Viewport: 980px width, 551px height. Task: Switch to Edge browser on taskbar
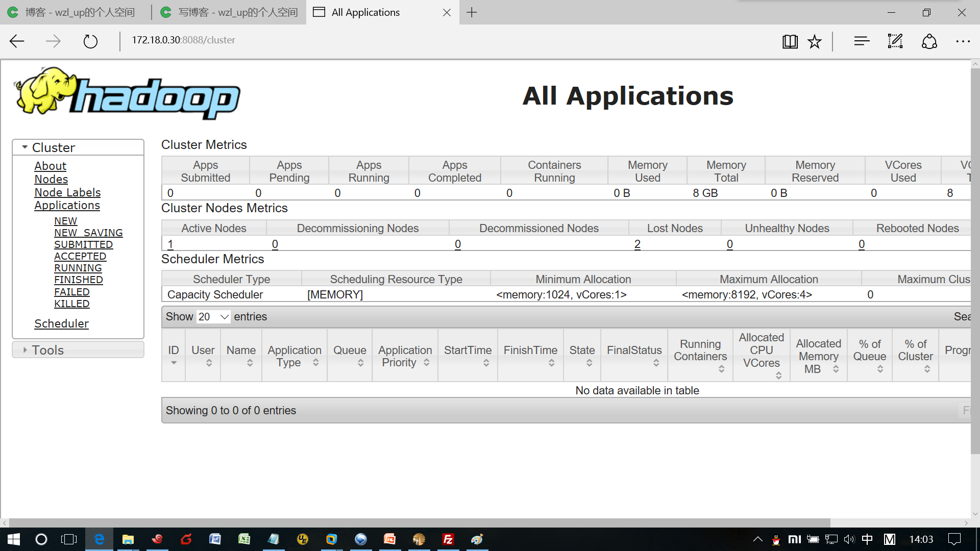pos(100,539)
